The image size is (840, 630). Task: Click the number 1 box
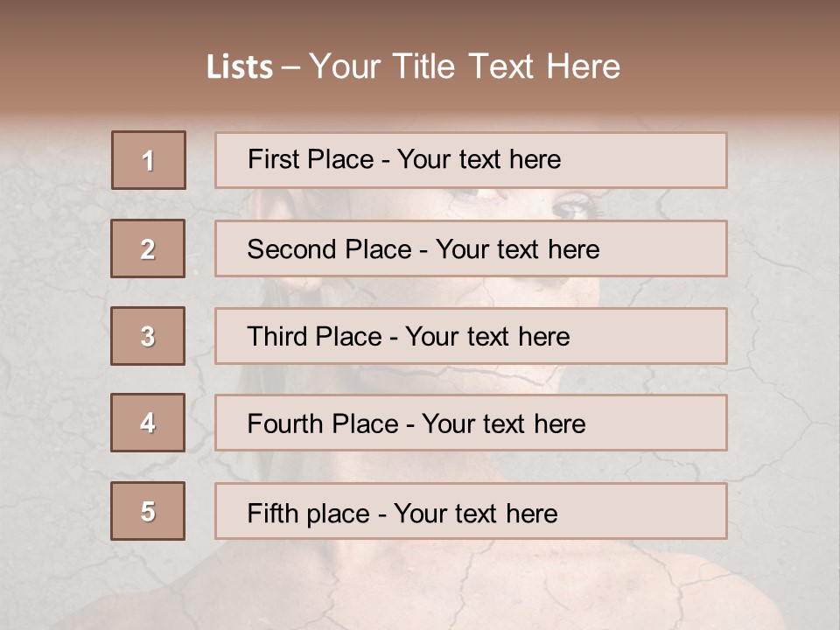pos(149,160)
